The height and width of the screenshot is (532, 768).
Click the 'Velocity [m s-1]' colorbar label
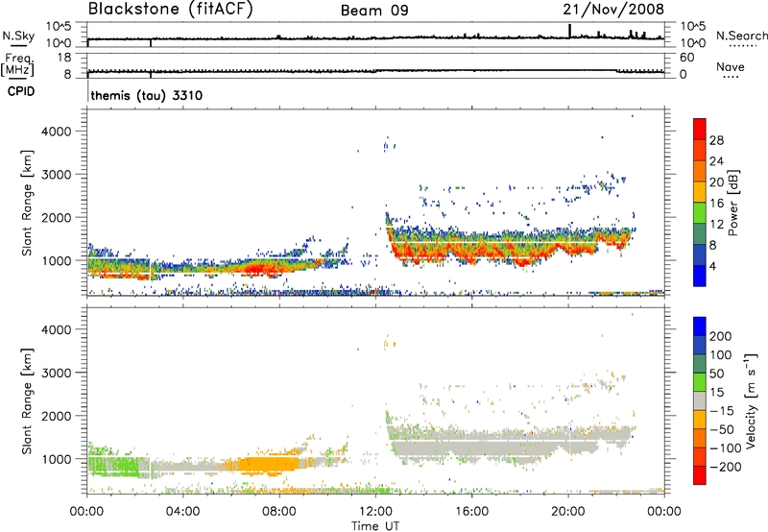click(x=750, y=400)
